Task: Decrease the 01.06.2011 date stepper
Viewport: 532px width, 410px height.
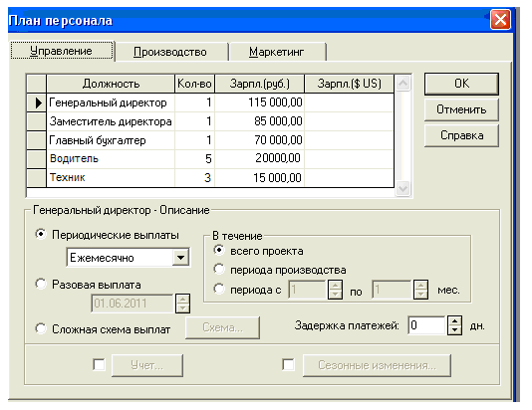Action: pos(182,307)
